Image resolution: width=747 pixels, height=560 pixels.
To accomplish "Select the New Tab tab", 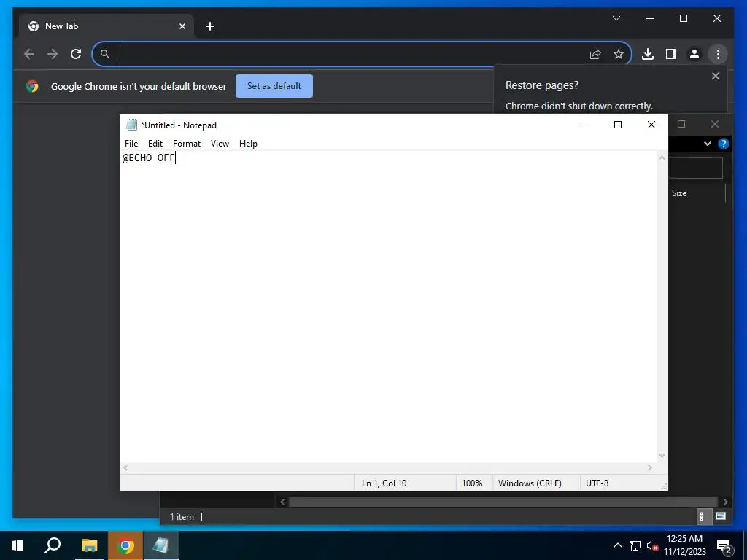I will (107, 26).
